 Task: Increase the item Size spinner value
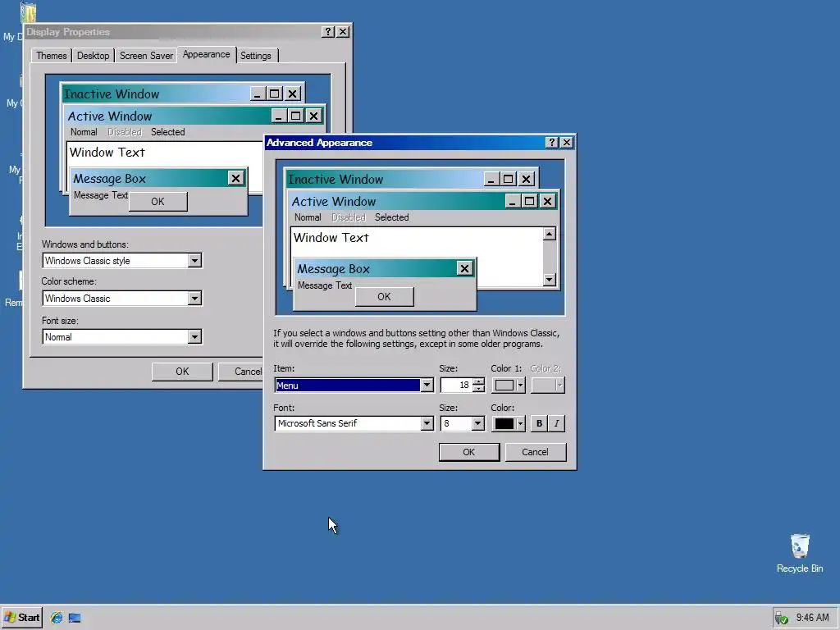coord(479,381)
